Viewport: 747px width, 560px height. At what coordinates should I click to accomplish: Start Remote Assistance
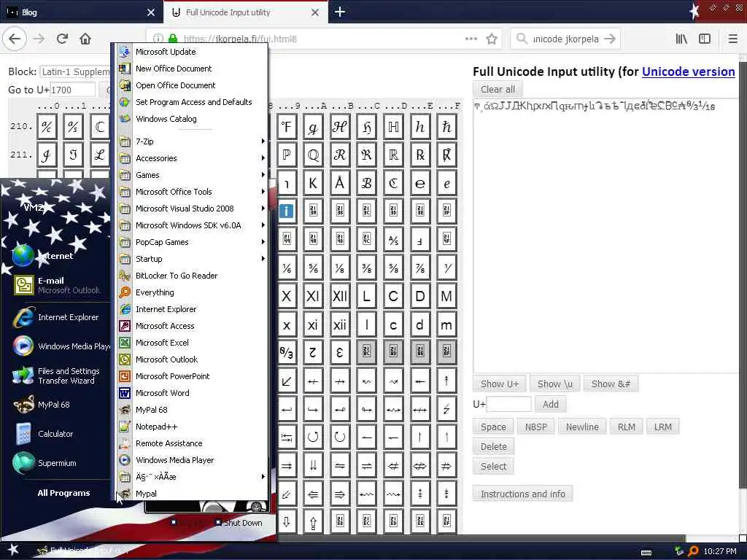click(x=169, y=443)
